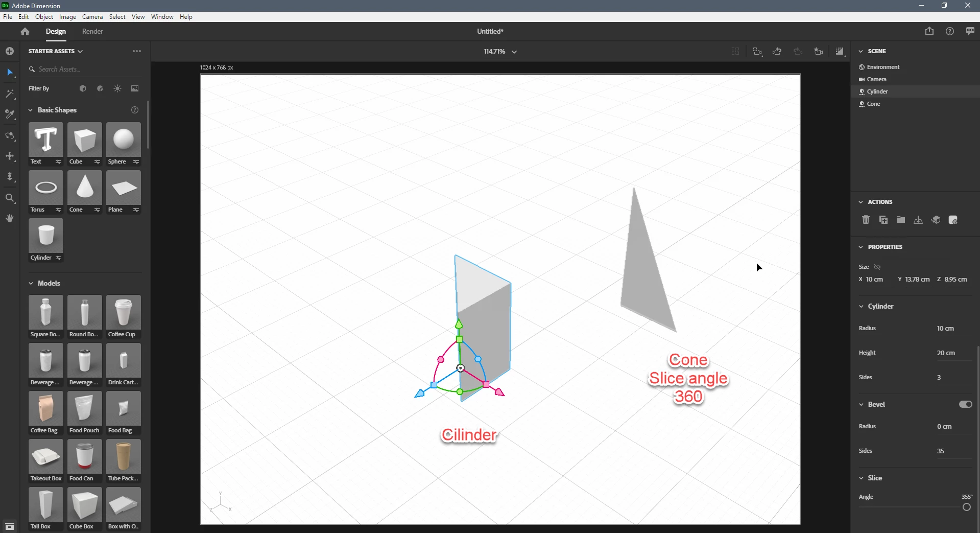Click the bottom-left library panel button
Viewport: 980px width, 533px height.
(x=10, y=526)
